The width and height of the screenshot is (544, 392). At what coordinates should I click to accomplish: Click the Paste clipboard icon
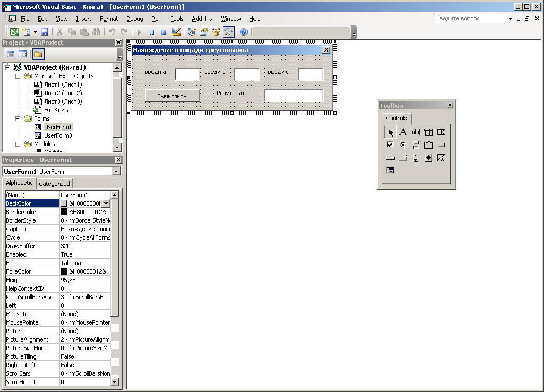pyautogui.click(x=84, y=32)
